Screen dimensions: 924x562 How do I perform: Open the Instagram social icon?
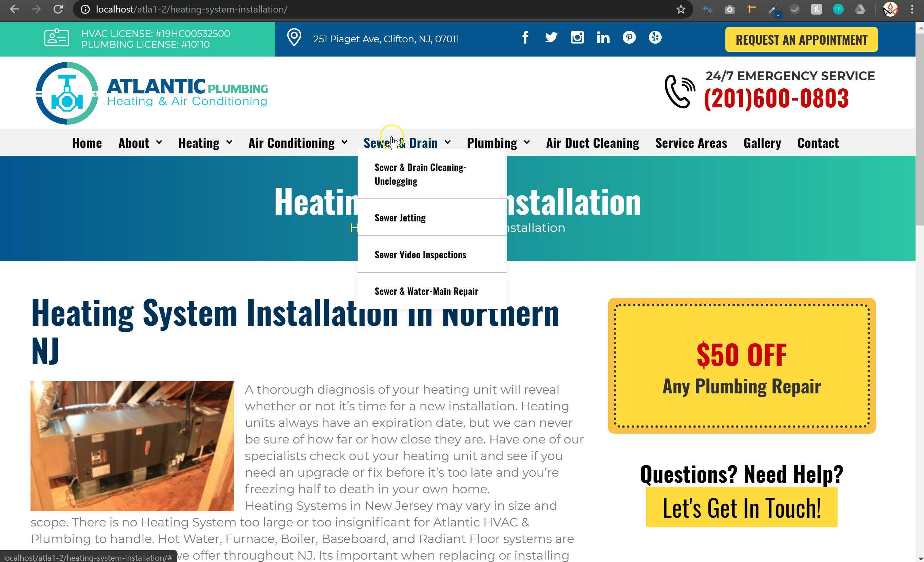(x=577, y=38)
